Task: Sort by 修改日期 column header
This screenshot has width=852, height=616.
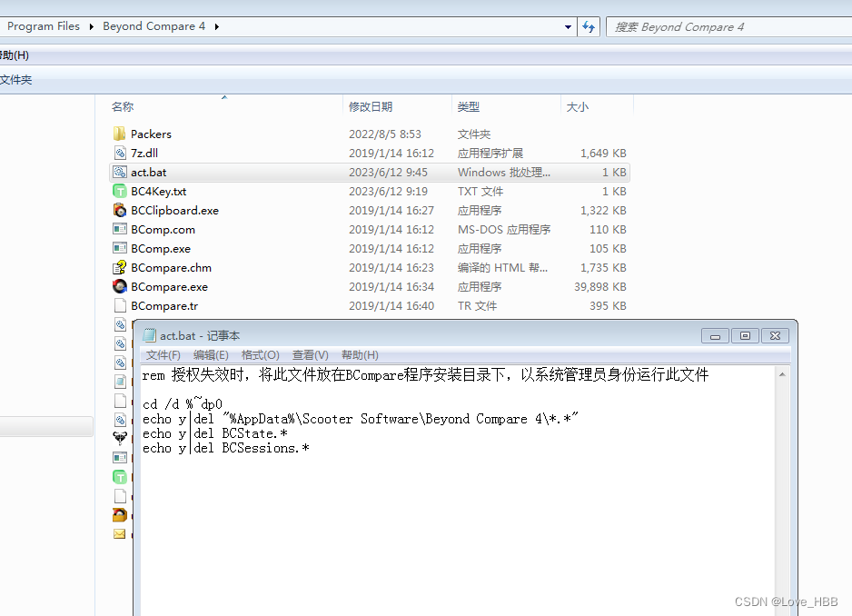Action: coord(371,107)
